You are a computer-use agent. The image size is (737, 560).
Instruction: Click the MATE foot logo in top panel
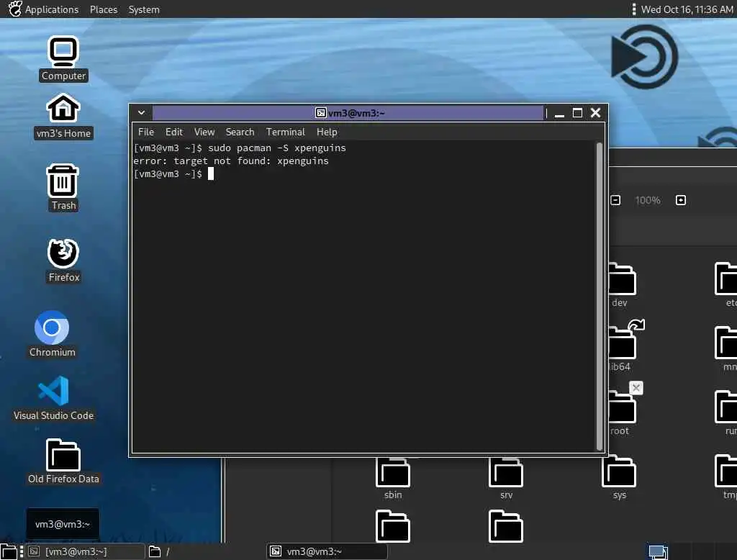[x=14, y=9]
